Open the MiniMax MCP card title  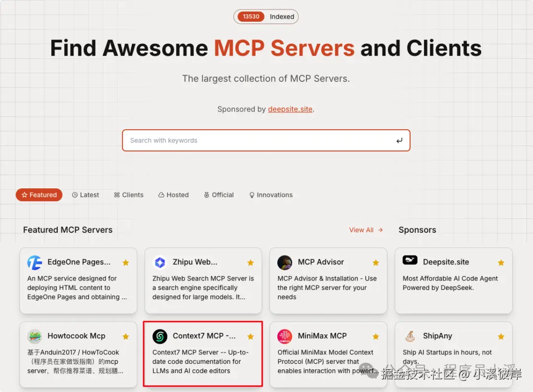click(x=322, y=336)
